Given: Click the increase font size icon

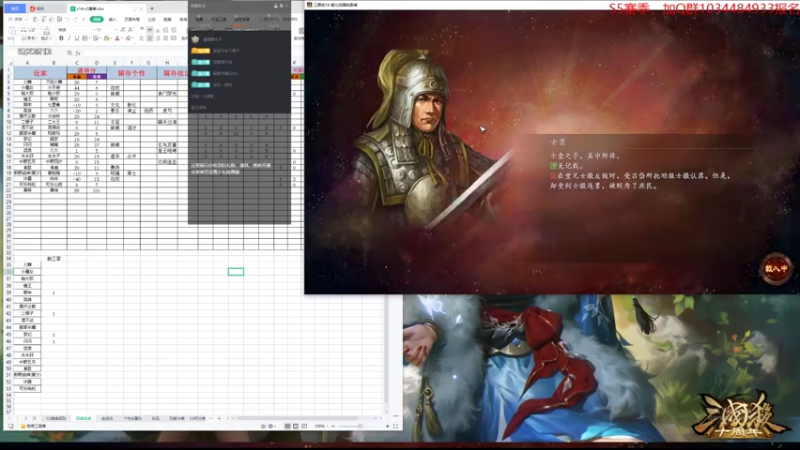Looking at the screenshot, I should pyautogui.click(x=122, y=30).
